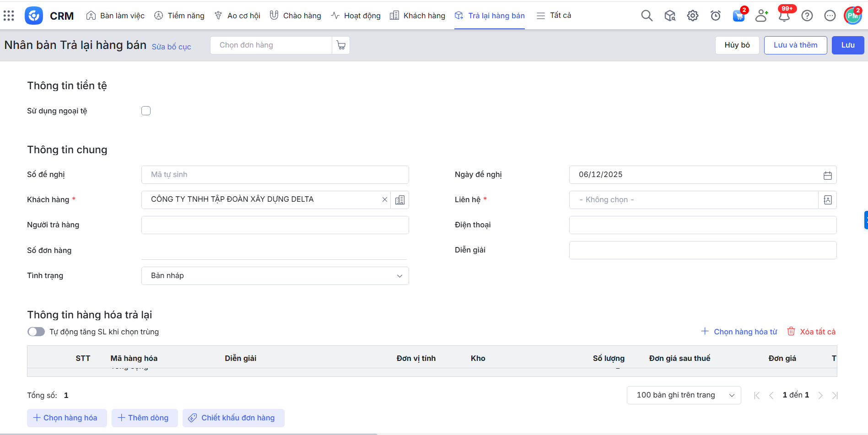Open the contact picker icon in Liên hệ
Screen dimensions: 868x435
pos(827,200)
